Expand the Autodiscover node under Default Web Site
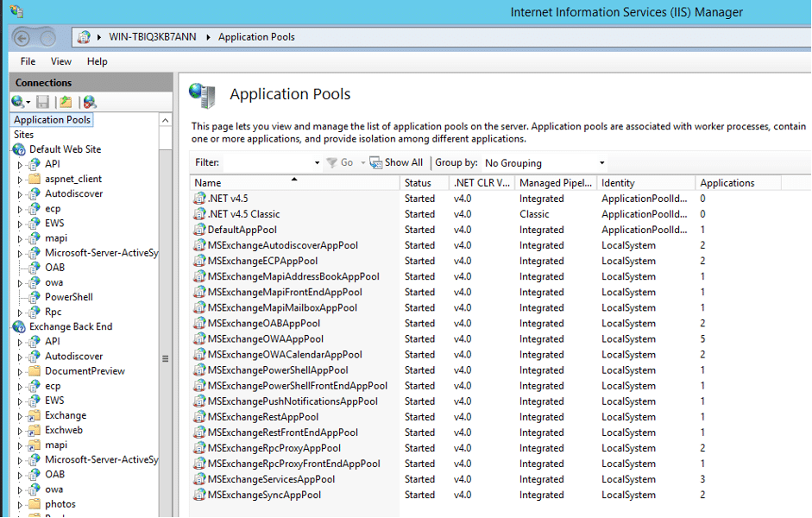The height and width of the screenshot is (518, 812). [20, 194]
